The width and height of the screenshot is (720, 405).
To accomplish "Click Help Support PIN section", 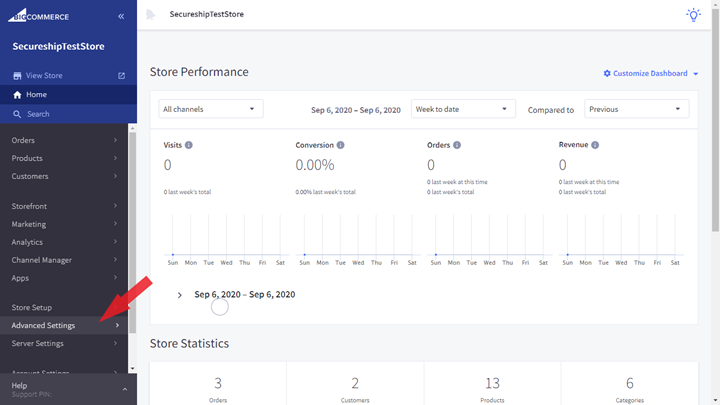I will 68,389.
